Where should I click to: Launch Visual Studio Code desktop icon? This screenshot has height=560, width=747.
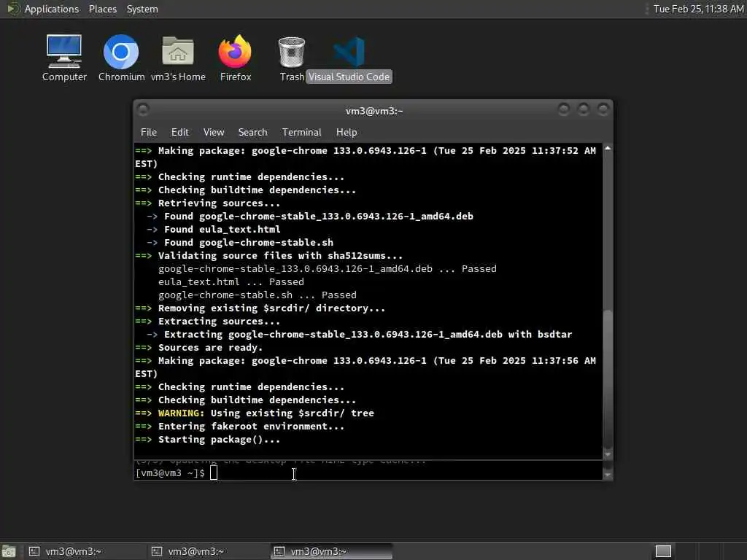pyautogui.click(x=349, y=58)
